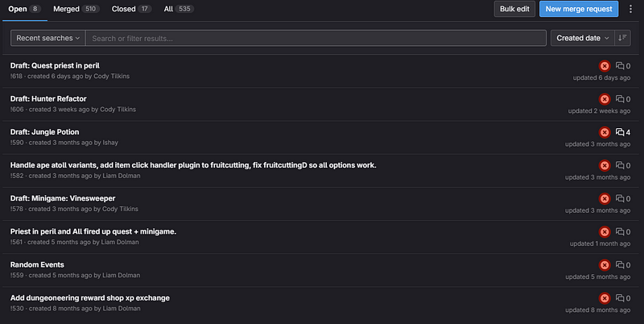Open the vertical ellipsis more actions menu
Screen dimensions: 644x324
630,9
